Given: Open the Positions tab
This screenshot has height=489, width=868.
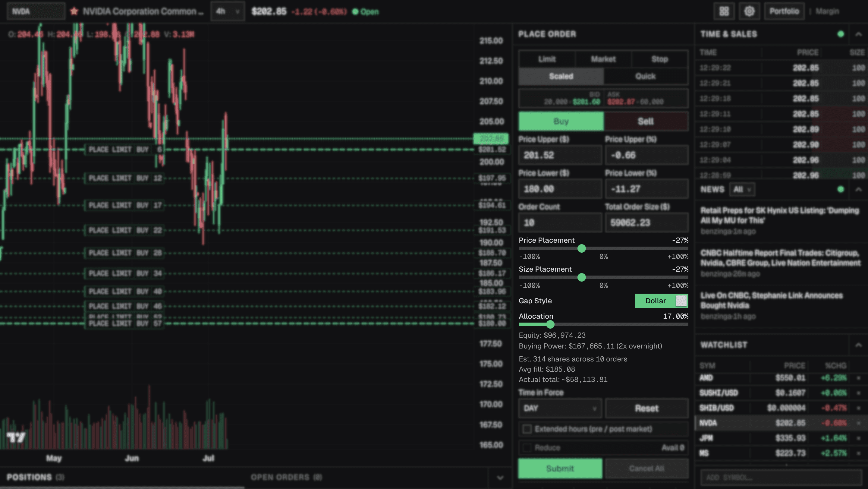Looking at the screenshot, I should [35, 477].
